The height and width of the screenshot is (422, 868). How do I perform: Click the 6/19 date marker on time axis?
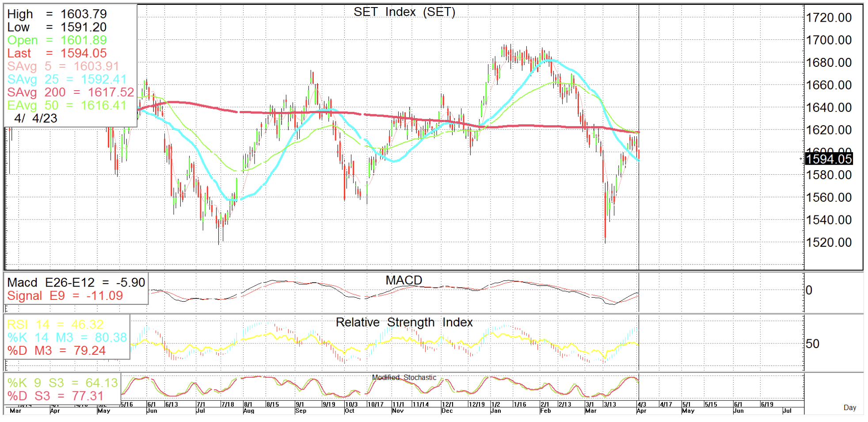tap(767, 404)
